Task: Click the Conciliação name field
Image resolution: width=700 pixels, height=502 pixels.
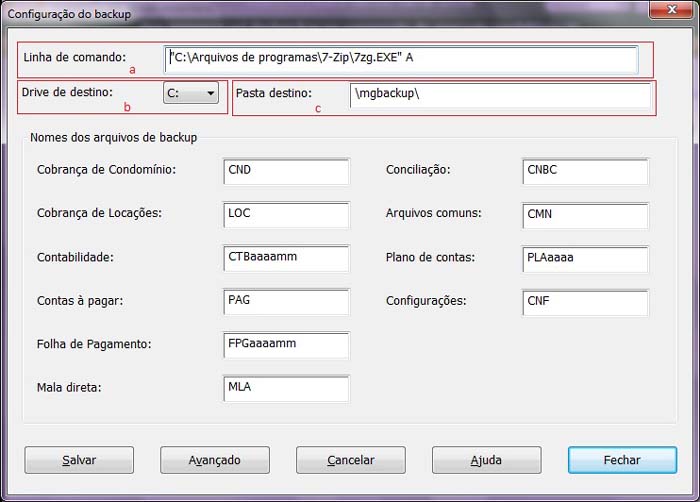Action: click(x=585, y=171)
